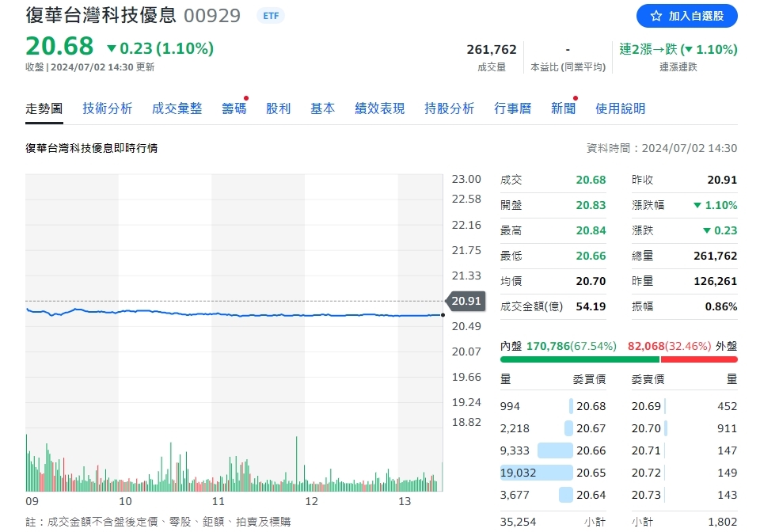View the 績效表現 tab
760x532 pixels.
pos(379,108)
